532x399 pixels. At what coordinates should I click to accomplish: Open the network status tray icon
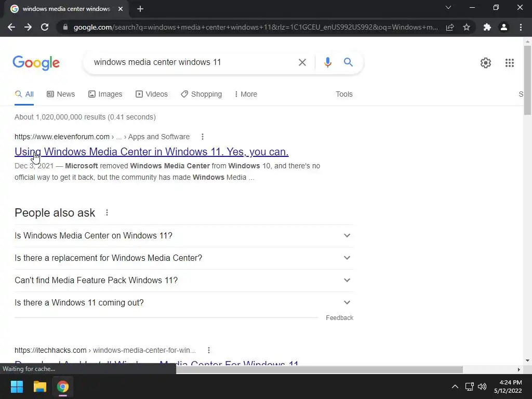pos(470,387)
